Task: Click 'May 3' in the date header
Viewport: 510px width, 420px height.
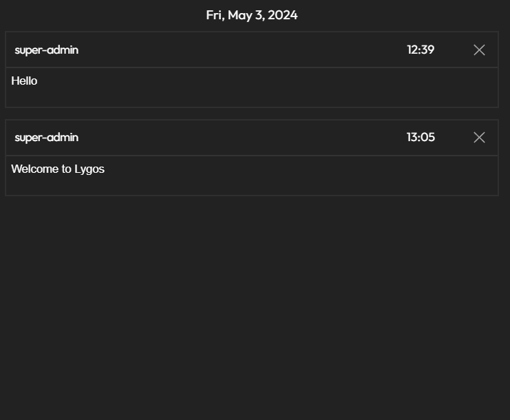Action: pos(246,15)
